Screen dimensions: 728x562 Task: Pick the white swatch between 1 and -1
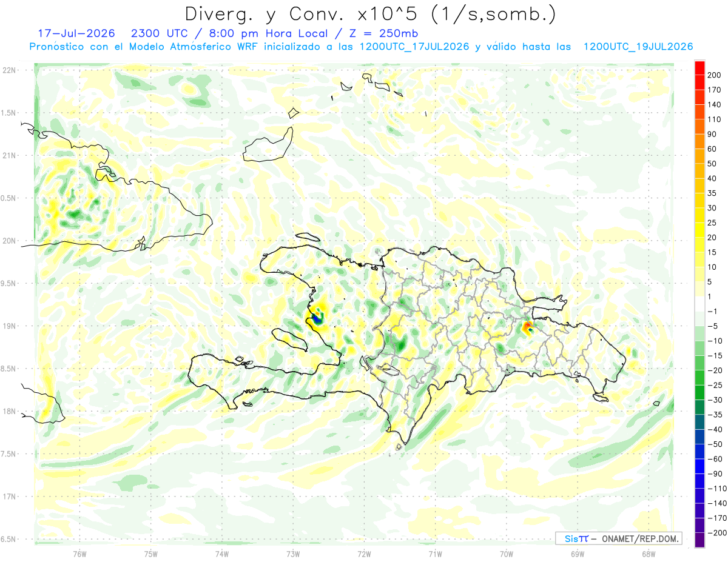pyautogui.click(x=699, y=304)
